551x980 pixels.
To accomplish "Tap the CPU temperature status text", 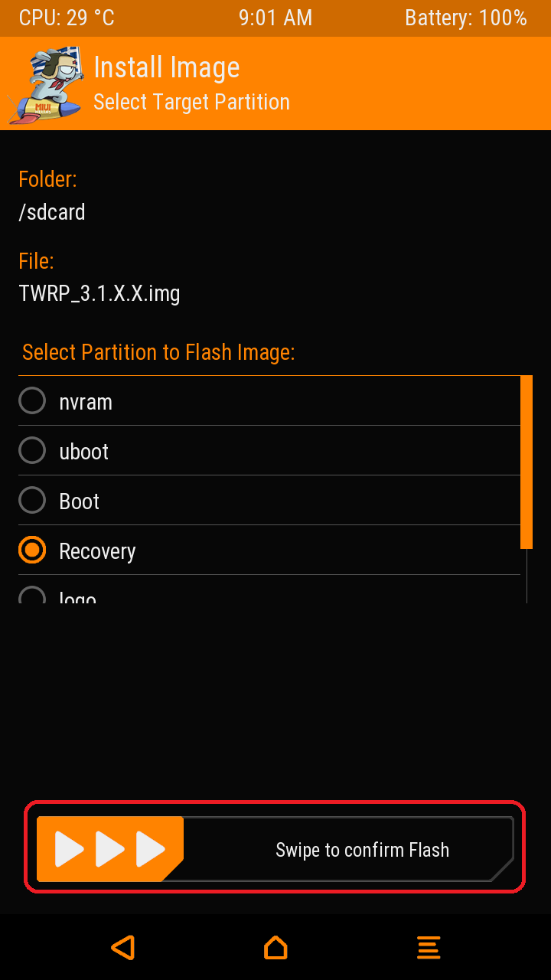I will (x=67, y=18).
